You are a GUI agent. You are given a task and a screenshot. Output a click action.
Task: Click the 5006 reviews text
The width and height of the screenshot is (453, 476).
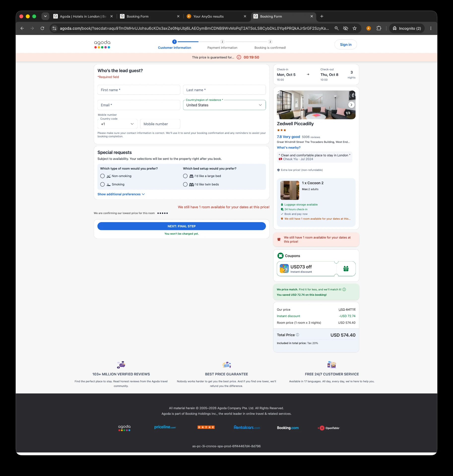tap(311, 137)
